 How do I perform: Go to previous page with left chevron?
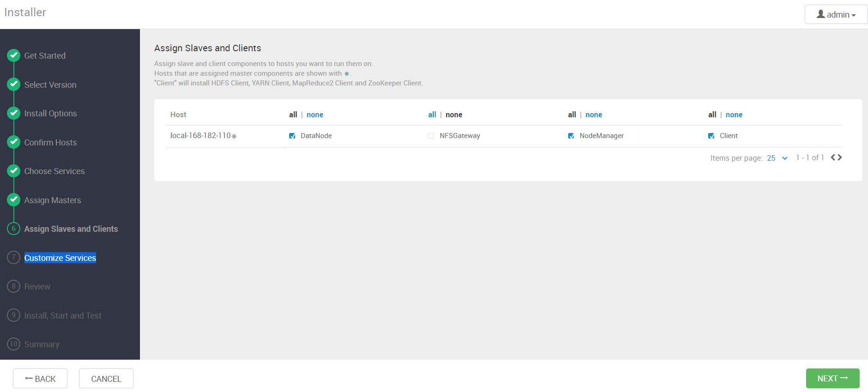coord(833,157)
